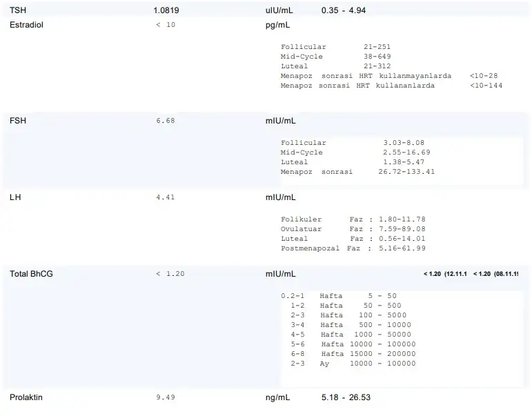This screenshot has height=416, width=532.
Task: Select the LH result value 4.41
Action: (166, 197)
